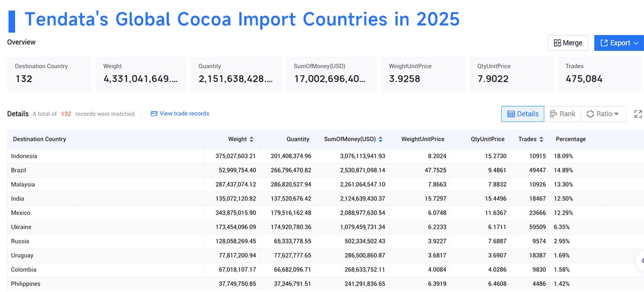Click the Weight overview card
The width and height of the screenshot is (644, 292).
(x=141, y=74)
